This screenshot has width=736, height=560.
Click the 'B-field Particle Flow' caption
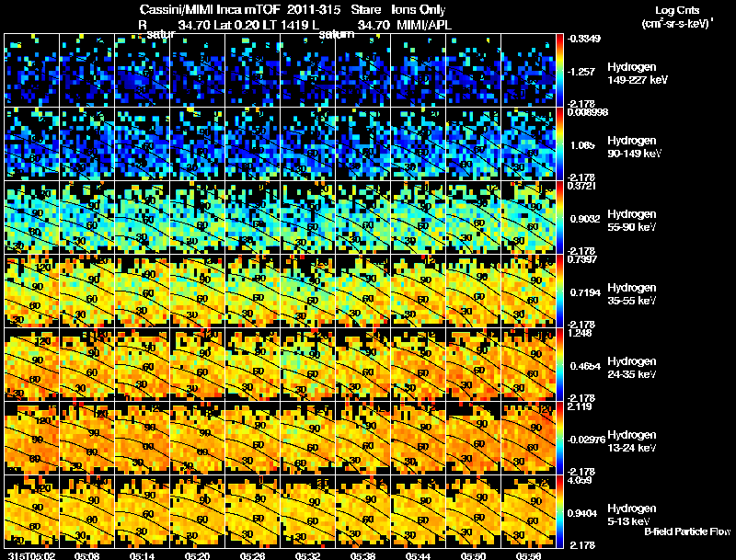point(687,531)
